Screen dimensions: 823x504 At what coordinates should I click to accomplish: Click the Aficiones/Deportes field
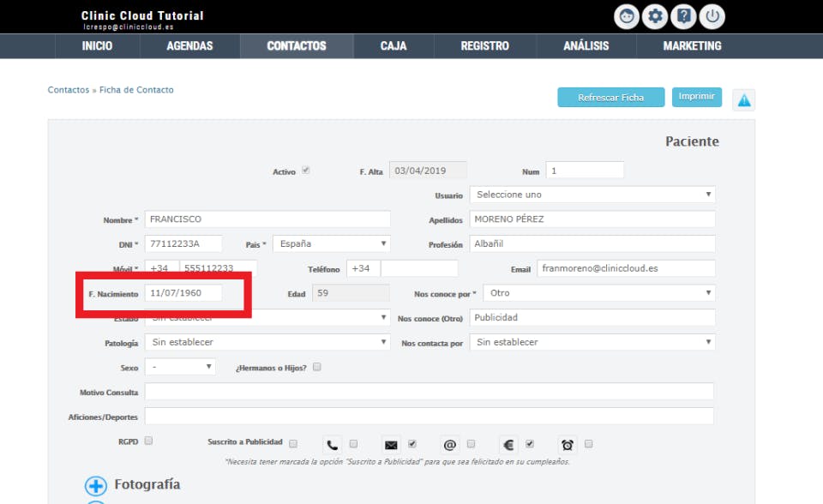(430, 416)
